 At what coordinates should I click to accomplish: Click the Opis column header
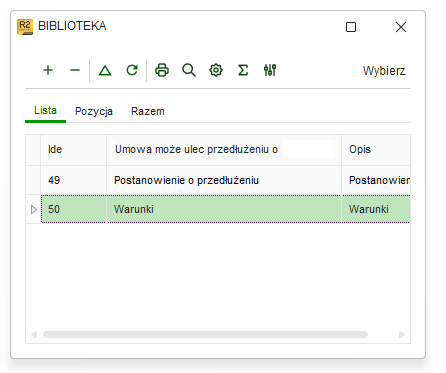376,149
